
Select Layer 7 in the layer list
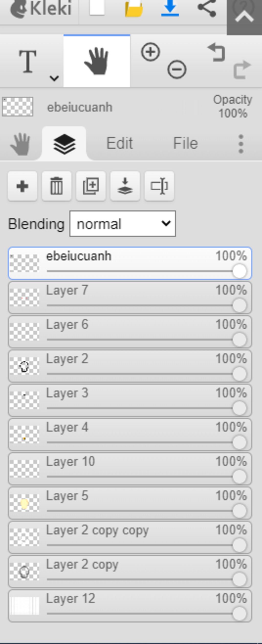tap(130, 298)
